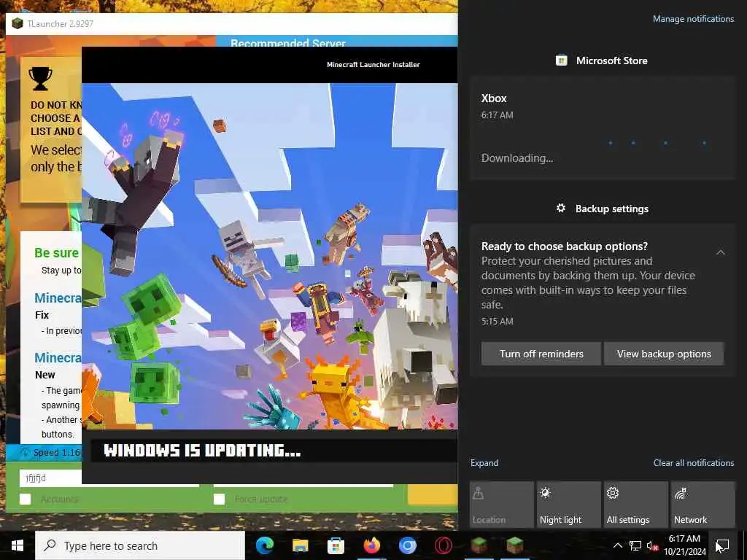The image size is (747, 560).
Task: Expand the quick actions panel
Action: [x=484, y=463]
